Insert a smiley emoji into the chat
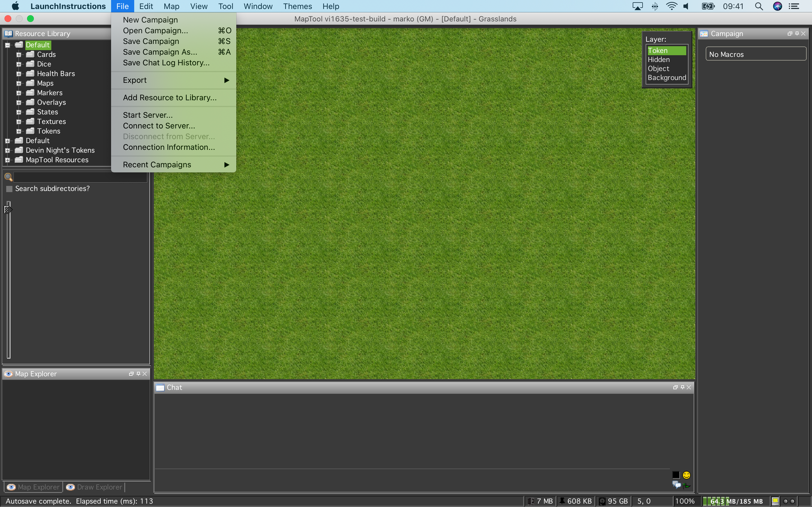812x507 pixels. (x=687, y=475)
